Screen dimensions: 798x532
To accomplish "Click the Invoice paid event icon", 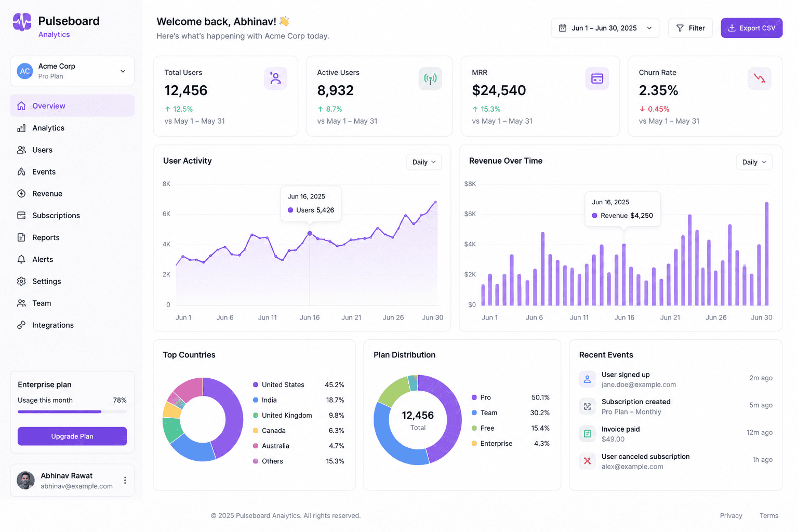I will tap(587, 434).
